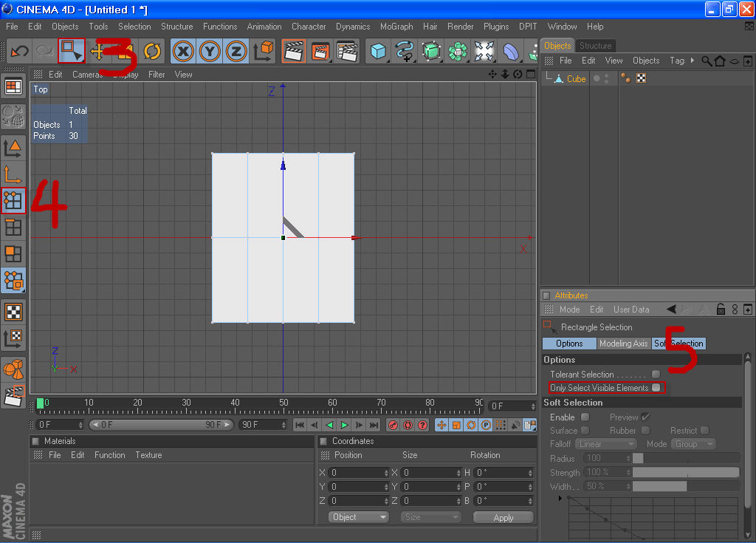The image size is (756, 543).
Task: Click the clapperboard icon in left sidebar
Action: [13, 396]
